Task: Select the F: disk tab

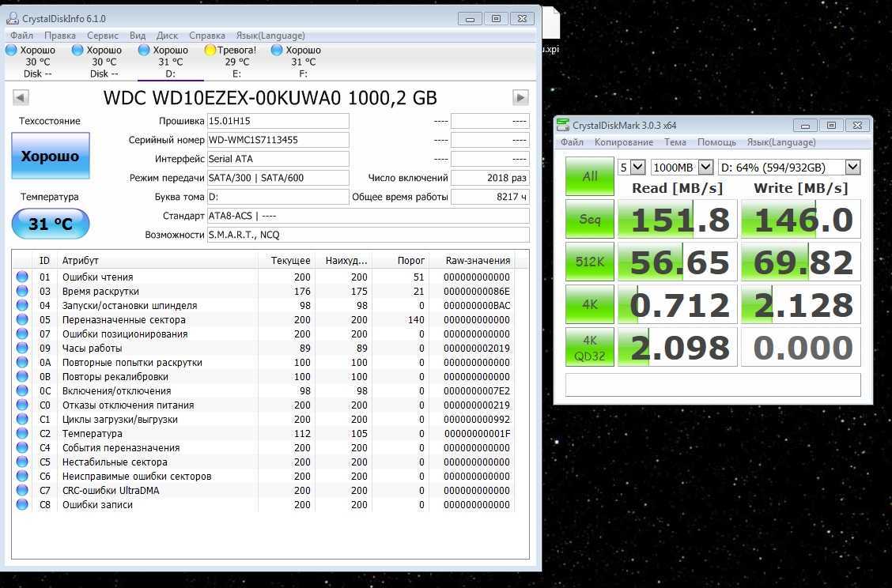Action: point(303,62)
